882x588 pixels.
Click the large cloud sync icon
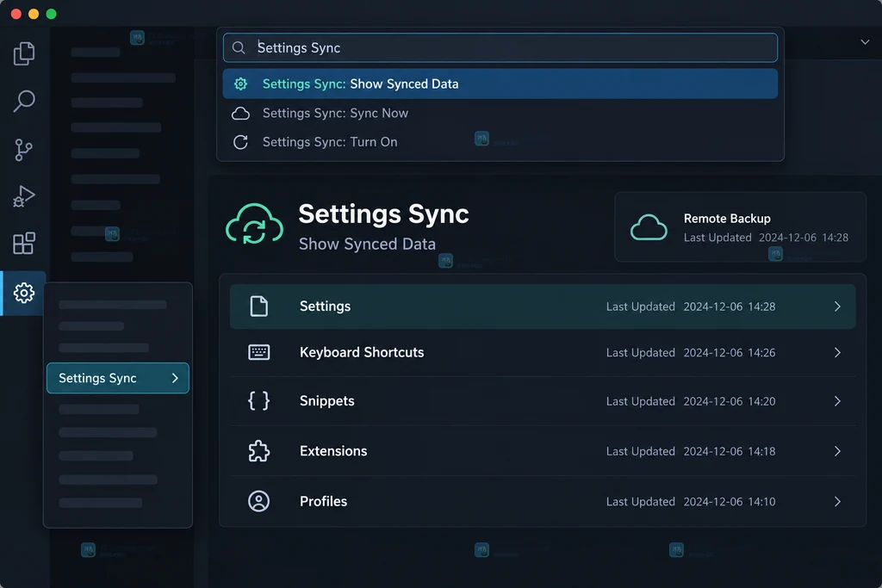pos(254,224)
